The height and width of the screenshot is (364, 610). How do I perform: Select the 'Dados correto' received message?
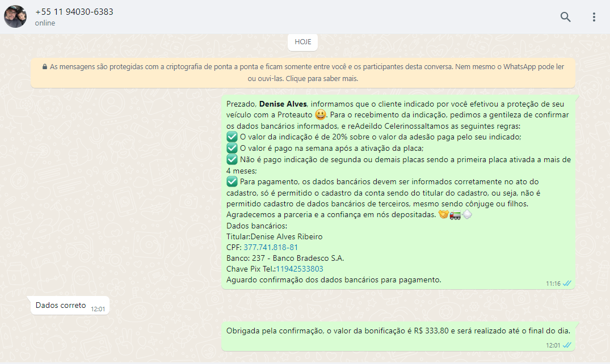[61, 306]
